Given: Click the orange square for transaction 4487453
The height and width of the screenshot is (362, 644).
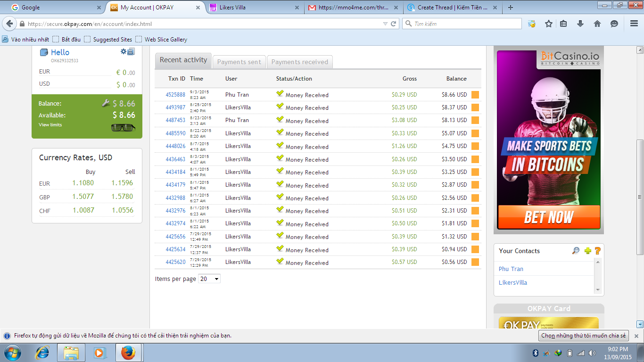Looking at the screenshot, I should (x=475, y=120).
